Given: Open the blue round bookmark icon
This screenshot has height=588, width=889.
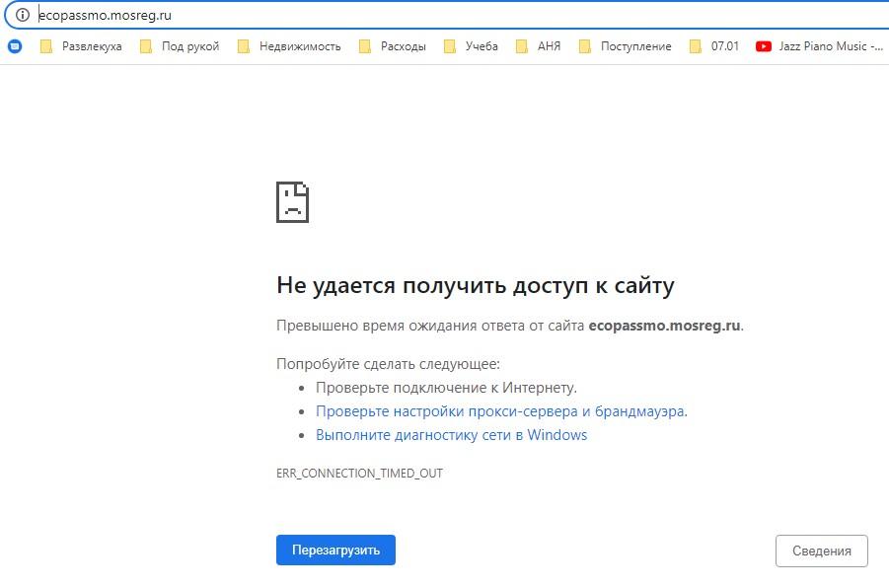Looking at the screenshot, I should (x=15, y=46).
